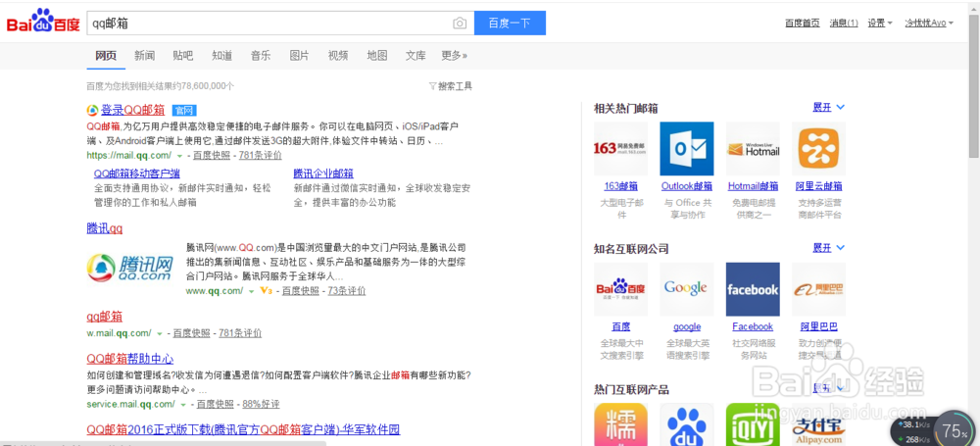The height and width of the screenshot is (446, 980).
Task: Open image search via camera icon
Action: (x=460, y=24)
